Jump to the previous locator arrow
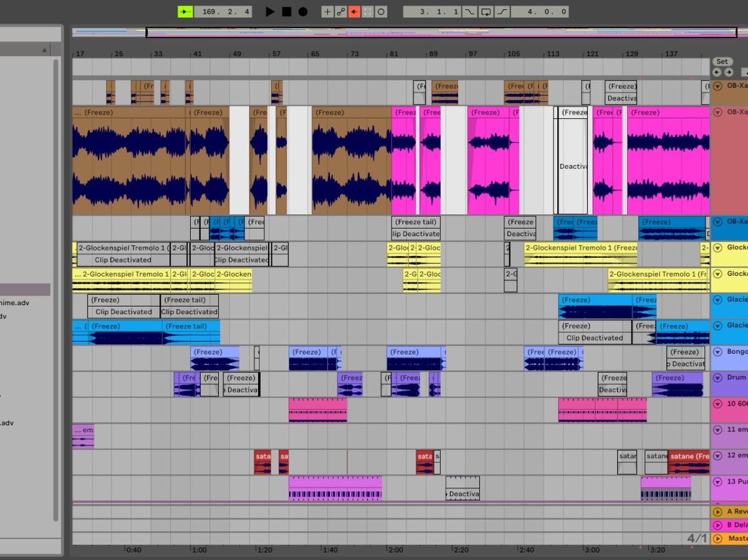748x560 pixels. coord(716,72)
